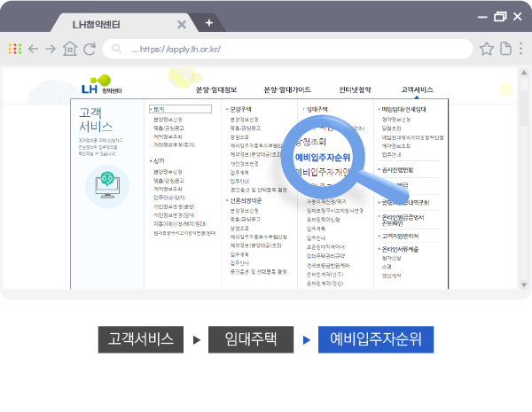Reload the page with the refresh icon
The image size is (532, 412).
pyautogui.click(x=90, y=49)
